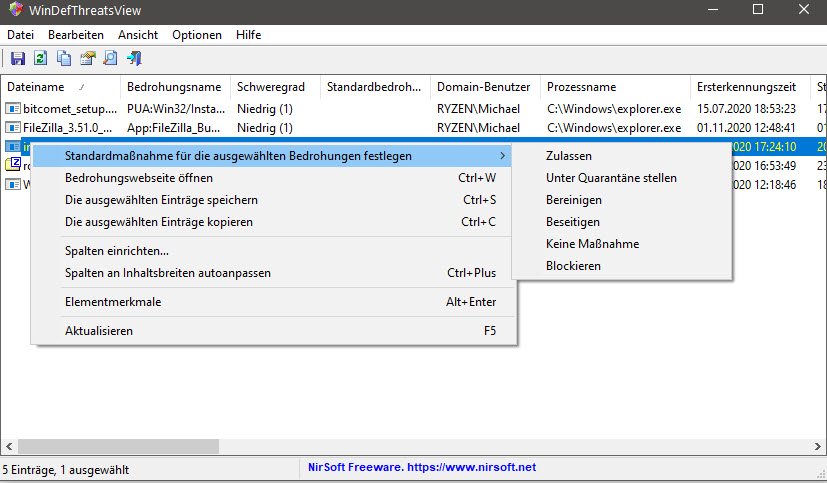This screenshot has width=827, height=483.
Task: Select Spalten an Inhaltsbreiten autoanpassen
Action: click(274, 273)
